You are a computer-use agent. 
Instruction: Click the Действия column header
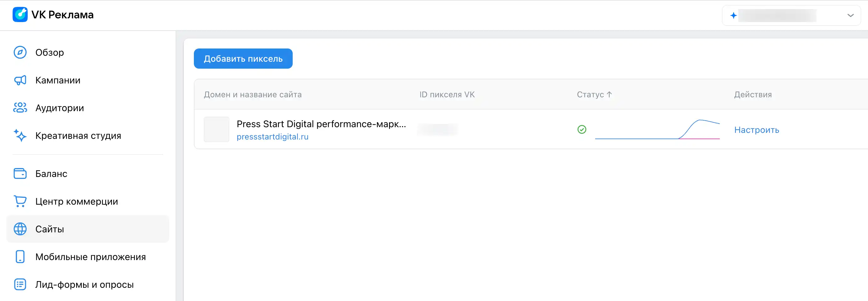tap(753, 94)
